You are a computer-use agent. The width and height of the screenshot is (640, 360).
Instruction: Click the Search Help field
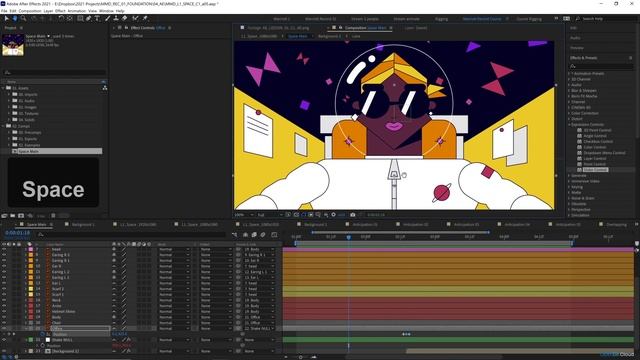coord(605,19)
